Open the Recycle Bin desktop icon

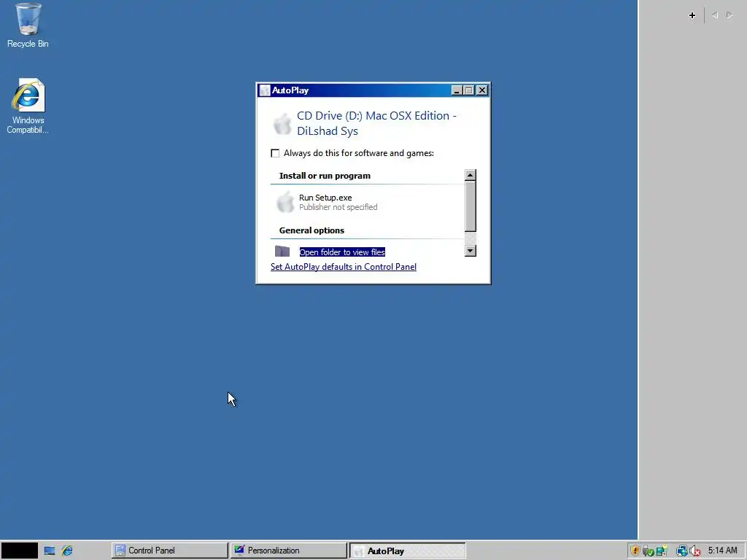pyautogui.click(x=28, y=26)
